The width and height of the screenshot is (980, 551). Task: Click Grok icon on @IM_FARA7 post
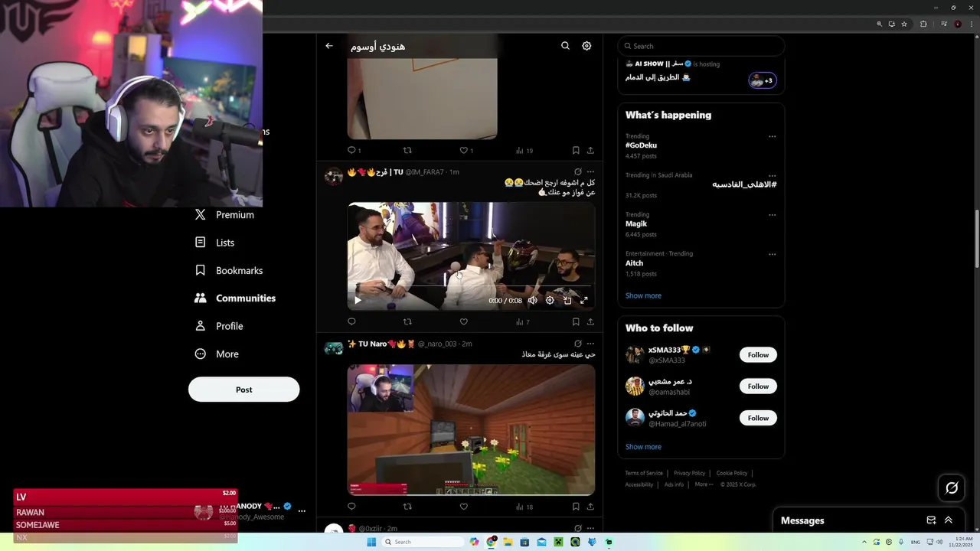click(578, 172)
